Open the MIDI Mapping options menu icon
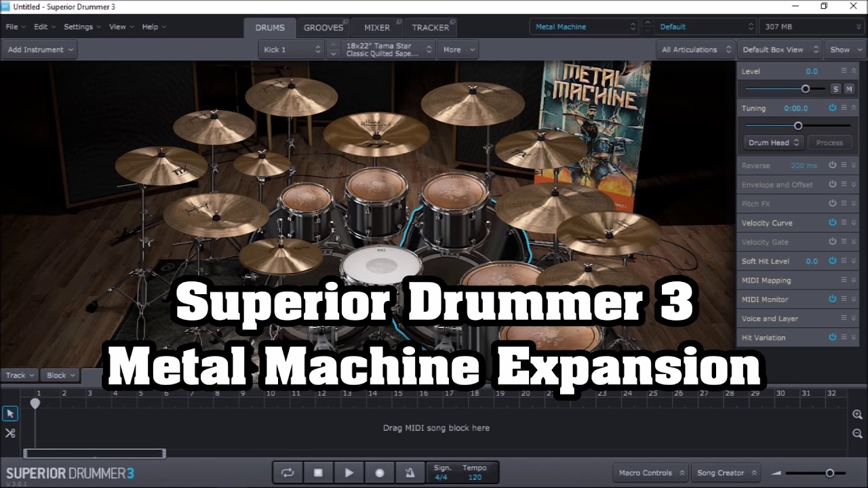 844,280
